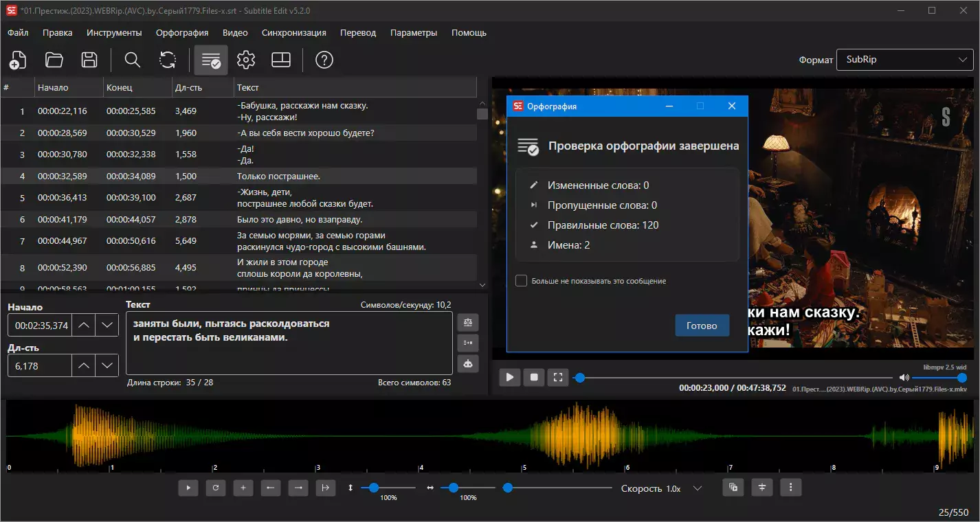
Task: Mute audio with the speaker icon
Action: tap(904, 378)
